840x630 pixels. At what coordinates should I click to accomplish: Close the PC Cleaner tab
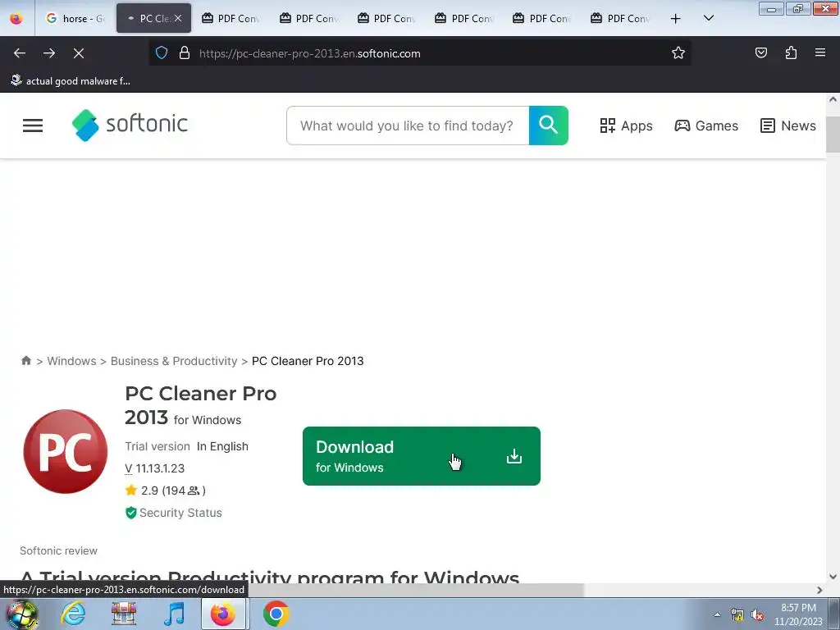[178, 18]
